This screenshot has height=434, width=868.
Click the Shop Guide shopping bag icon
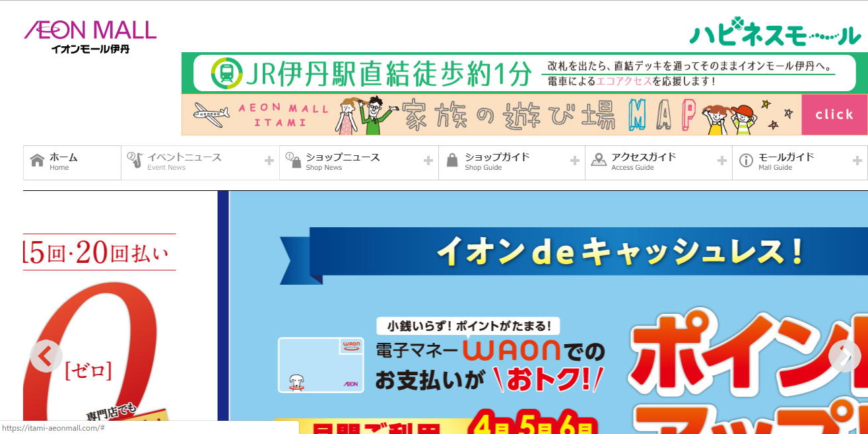(452, 161)
